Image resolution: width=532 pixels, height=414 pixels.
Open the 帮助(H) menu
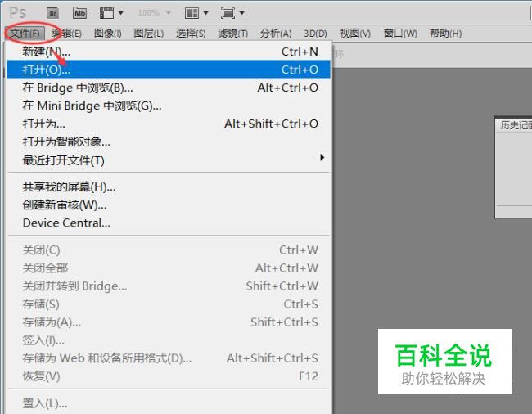tap(445, 34)
